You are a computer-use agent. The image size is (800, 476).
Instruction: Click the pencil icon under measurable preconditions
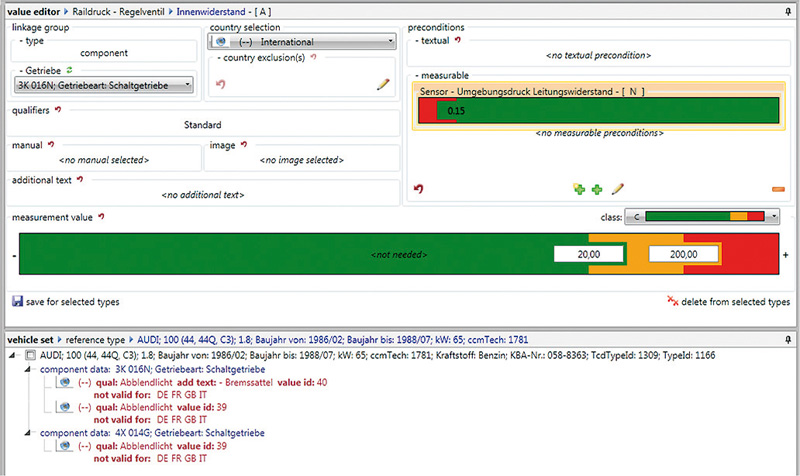click(x=618, y=189)
